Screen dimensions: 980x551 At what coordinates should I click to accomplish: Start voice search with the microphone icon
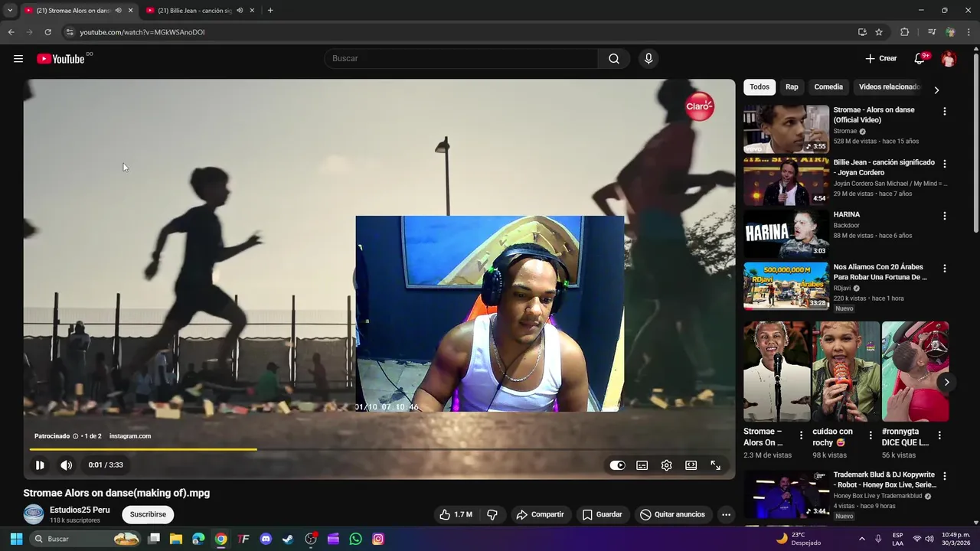coord(648,59)
